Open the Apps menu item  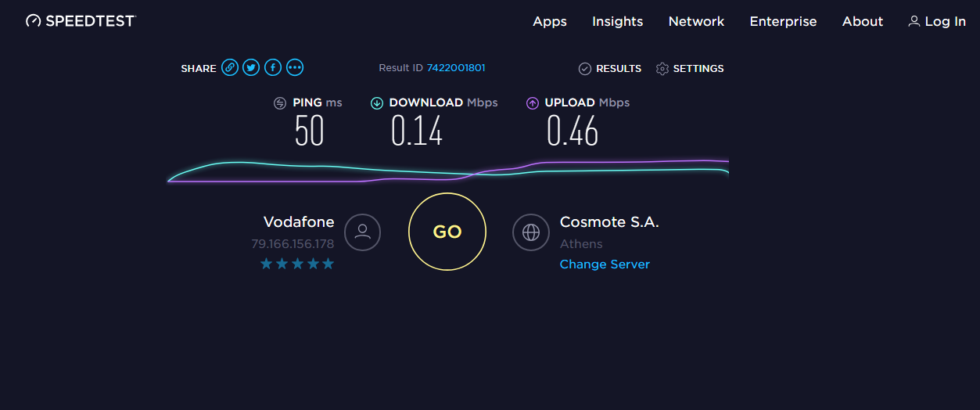coord(550,22)
